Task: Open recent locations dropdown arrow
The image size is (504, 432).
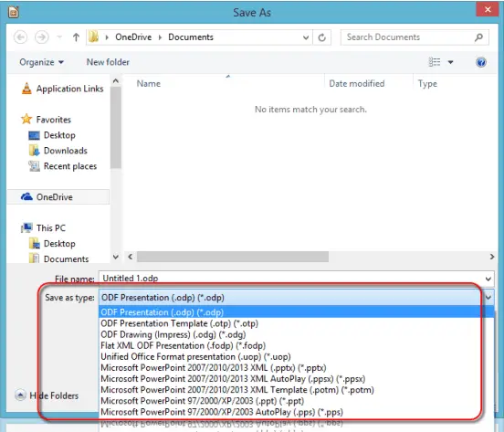Action: click(59, 37)
